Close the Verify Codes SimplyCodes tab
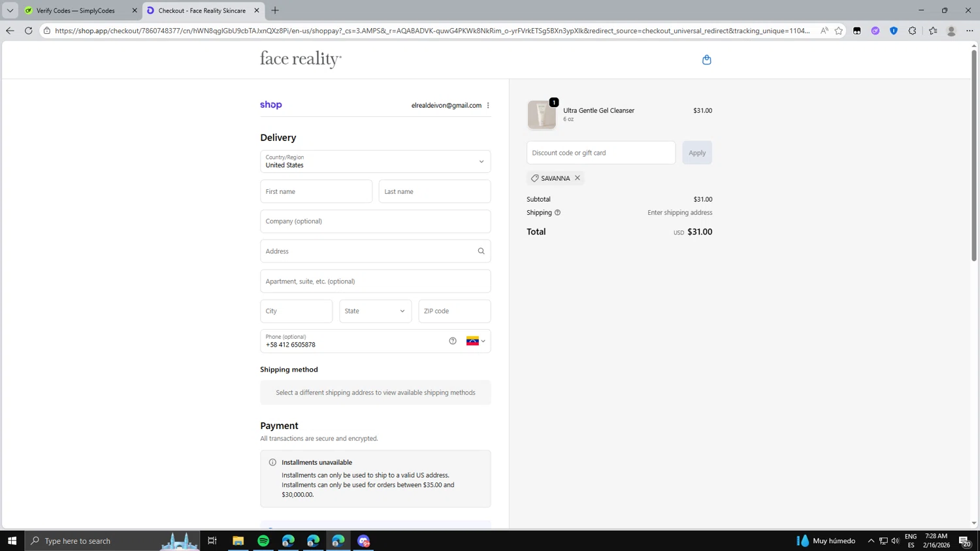This screenshot has width=980, height=551. point(135,10)
